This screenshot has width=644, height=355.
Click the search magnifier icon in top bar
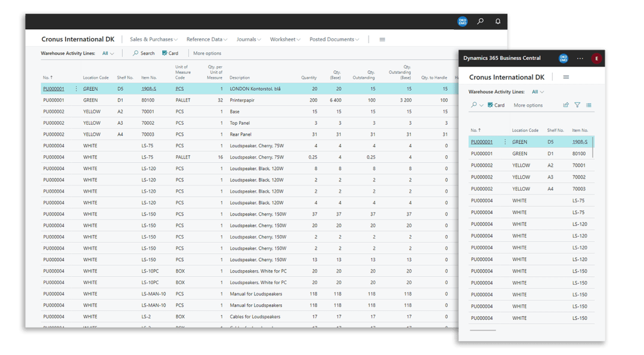click(x=480, y=21)
